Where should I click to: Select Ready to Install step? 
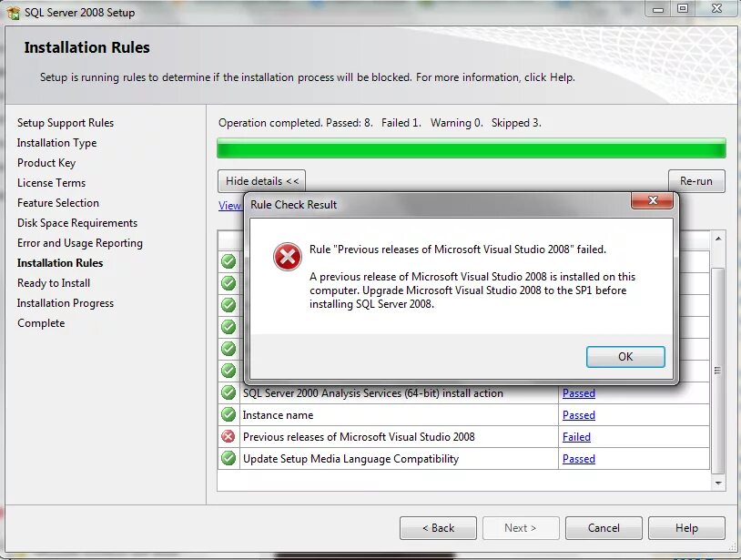[54, 283]
